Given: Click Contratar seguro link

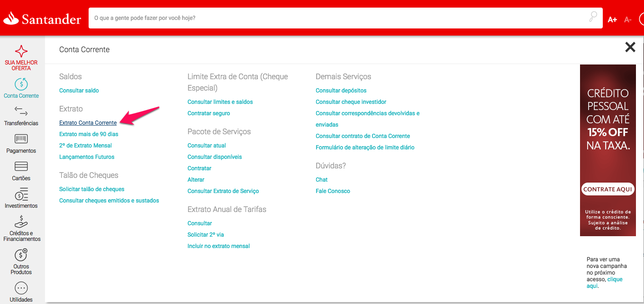Looking at the screenshot, I should pos(209,113).
